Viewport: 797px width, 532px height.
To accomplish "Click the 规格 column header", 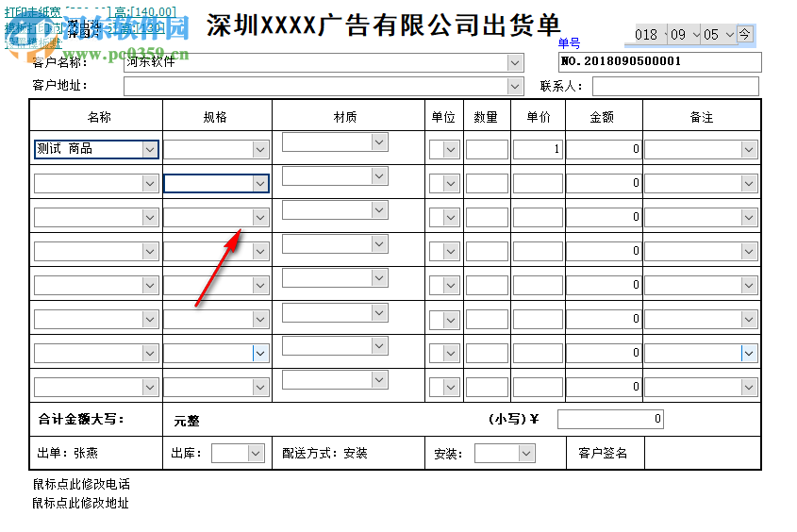I will click(x=215, y=117).
